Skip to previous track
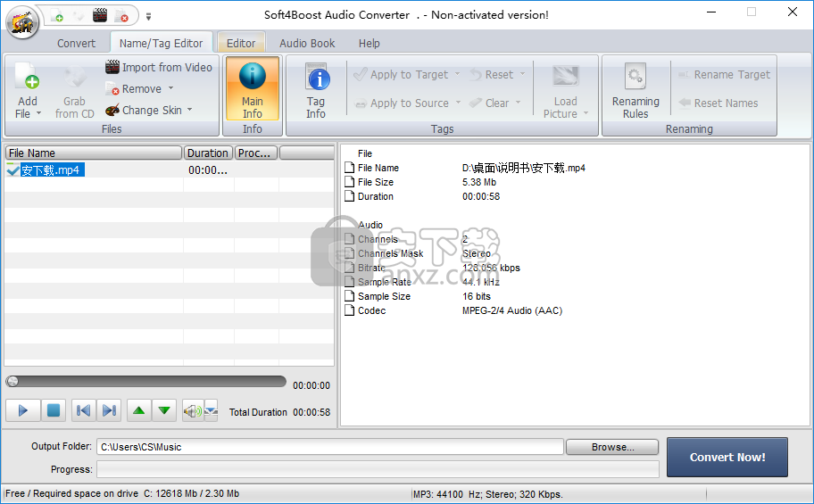The width and height of the screenshot is (814, 504). point(83,410)
